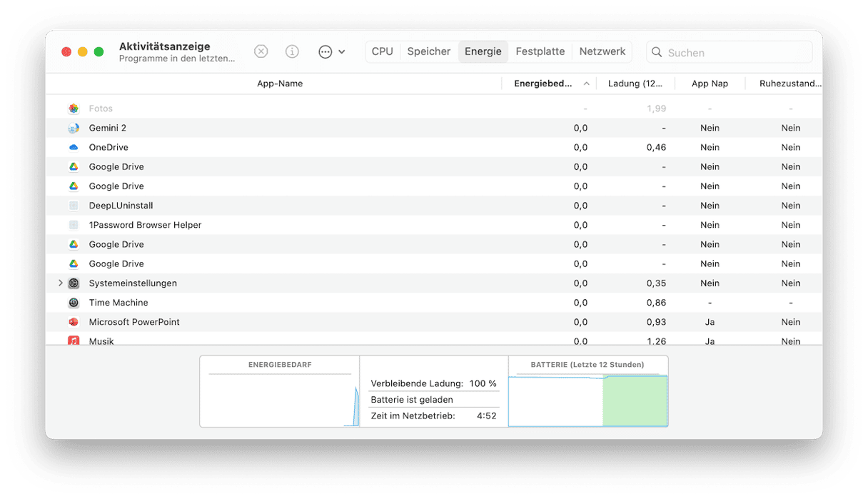
Task: Open the dropdown chevron beside the ellipsis
Action: point(342,51)
